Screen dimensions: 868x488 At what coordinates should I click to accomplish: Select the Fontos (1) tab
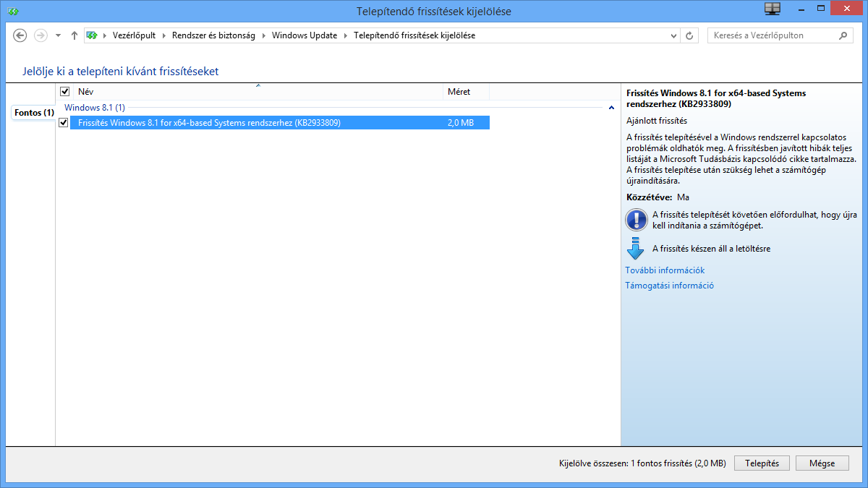[34, 113]
